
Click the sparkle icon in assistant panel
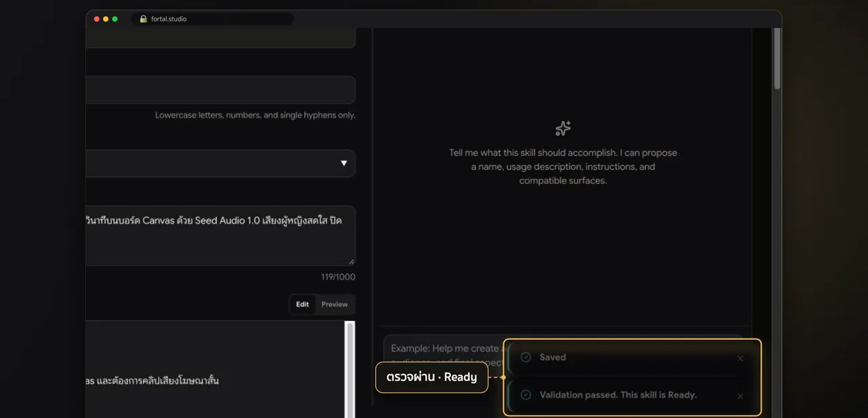(x=563, y=128)
